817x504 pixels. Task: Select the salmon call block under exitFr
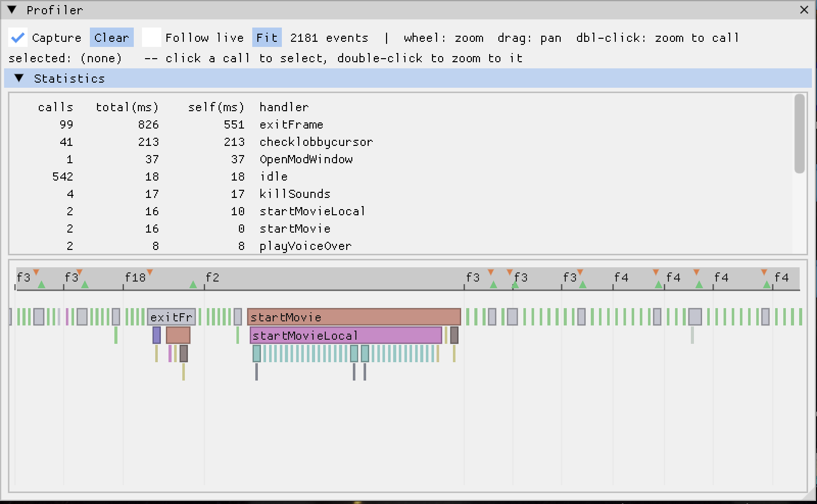(x=178, y=335)
